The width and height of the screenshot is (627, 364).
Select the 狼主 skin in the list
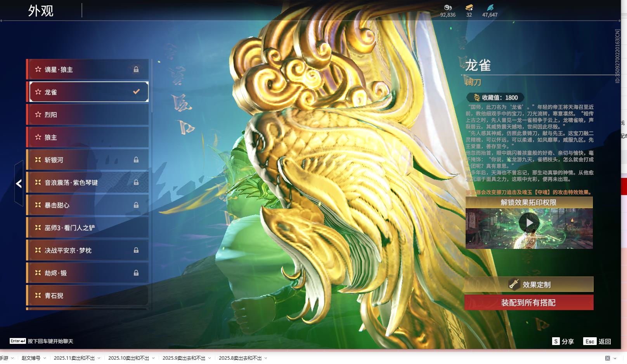(88, 137)
